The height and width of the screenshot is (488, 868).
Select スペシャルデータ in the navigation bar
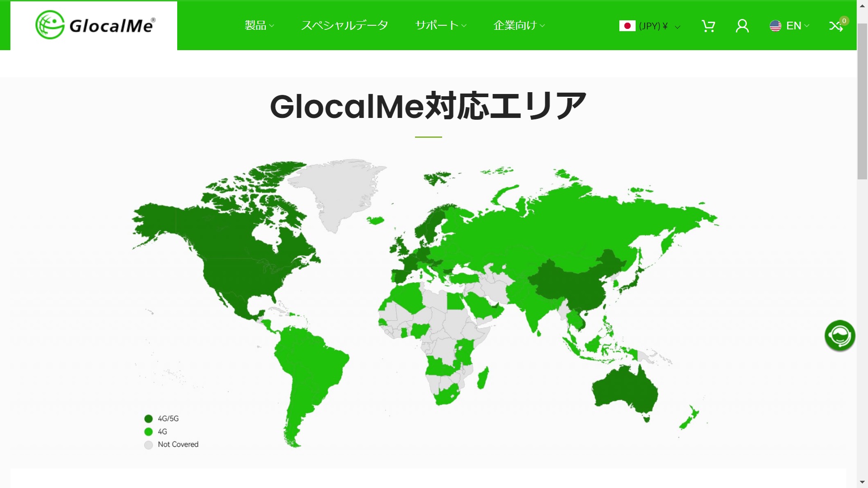tap(345, 26)
